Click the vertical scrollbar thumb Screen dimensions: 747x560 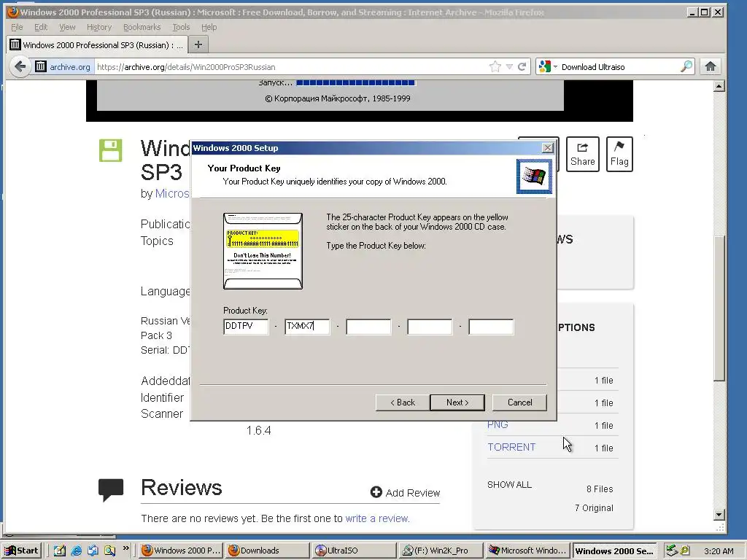(719, 308)
